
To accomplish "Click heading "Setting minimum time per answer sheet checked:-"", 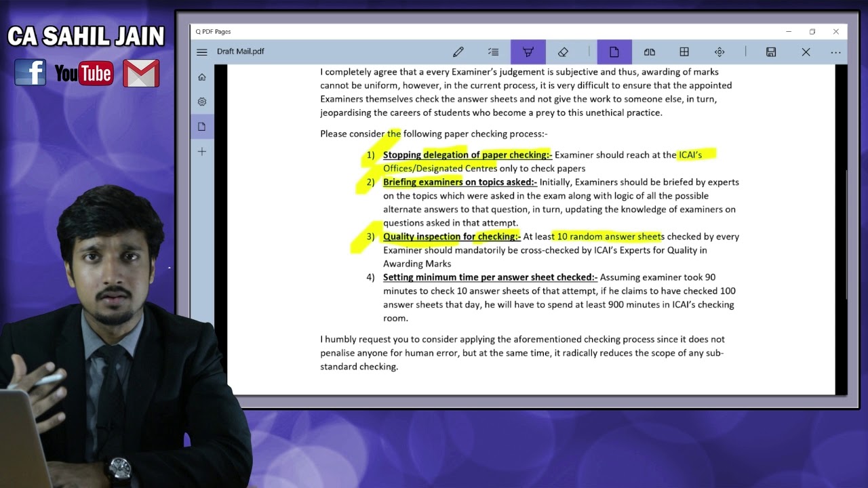I will click(490, 277).
